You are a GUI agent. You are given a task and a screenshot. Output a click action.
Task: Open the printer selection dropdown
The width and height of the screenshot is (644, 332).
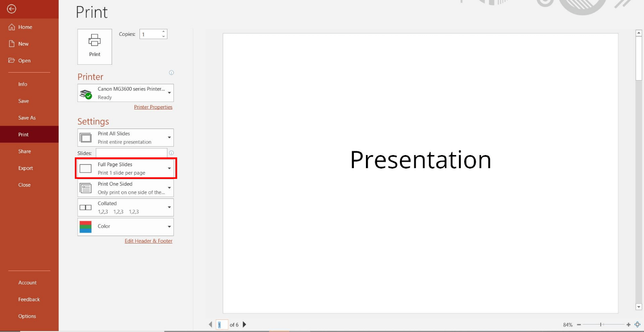click(169, 93)
